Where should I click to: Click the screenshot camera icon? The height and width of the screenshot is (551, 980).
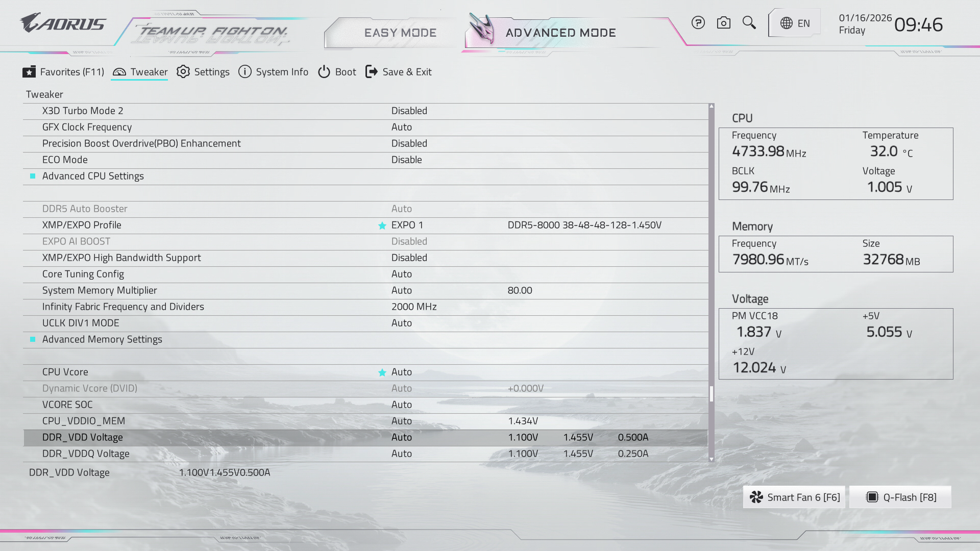pyautogui.click(x=723, y=23)
